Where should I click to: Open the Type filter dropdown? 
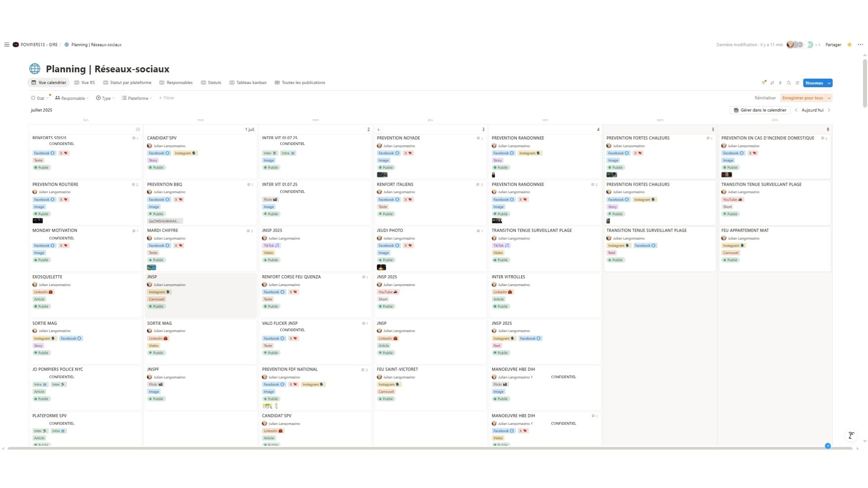(105, 98)
